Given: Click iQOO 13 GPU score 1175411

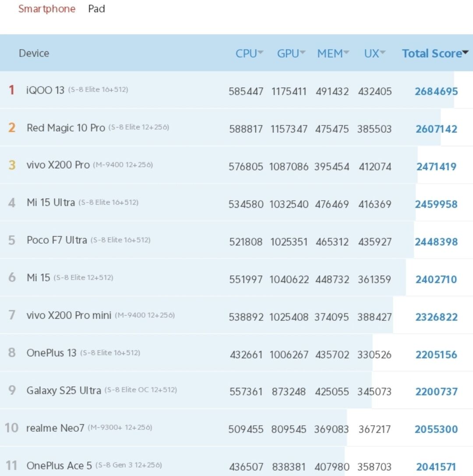Looking at the screenshot, I should [289, 91].
